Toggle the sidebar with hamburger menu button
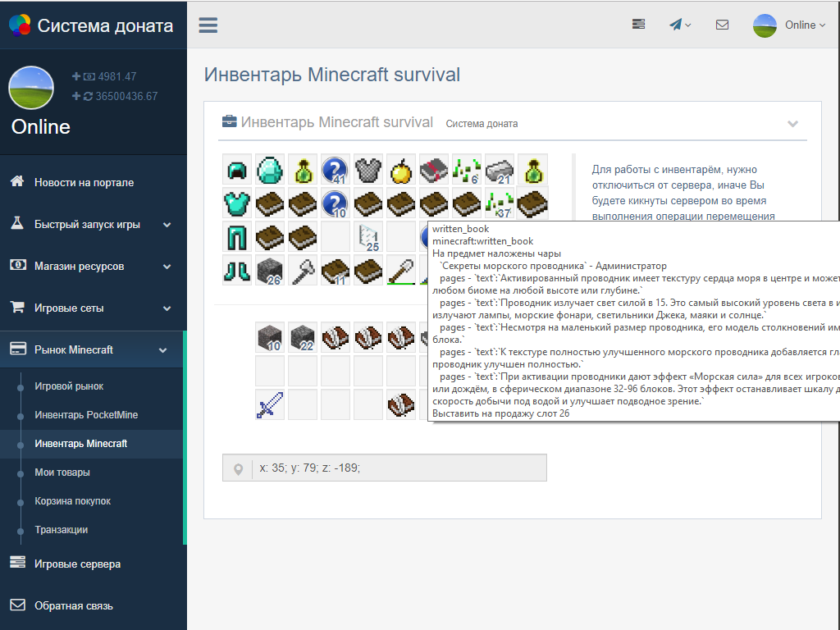The height and width of the screenshot is (630, 840). pyautogui.click(x=208, y=25)
